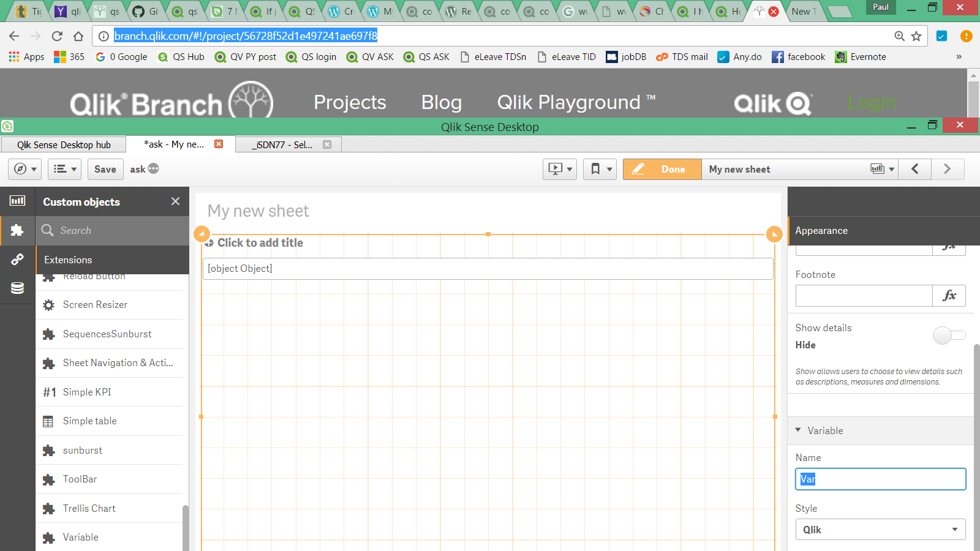This screenshot has height=551, width=980.
Task: Select the sunburst extension
Action: (109, 451)
